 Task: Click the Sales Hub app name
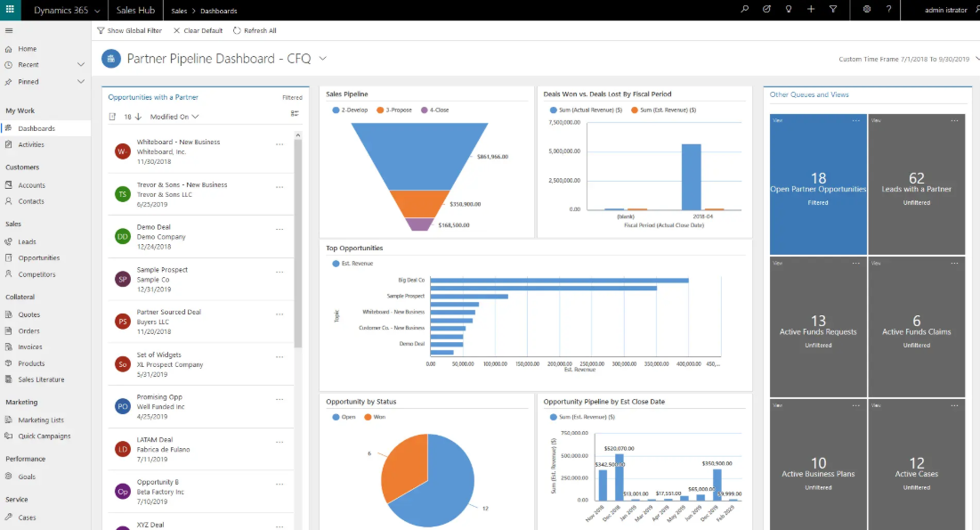(135, 10)
